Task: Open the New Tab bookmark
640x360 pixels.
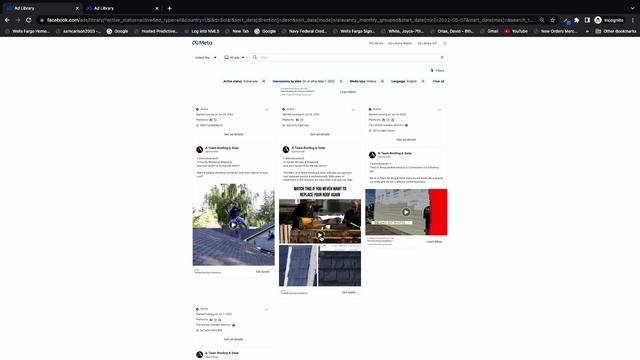Action: coord(237,31)
